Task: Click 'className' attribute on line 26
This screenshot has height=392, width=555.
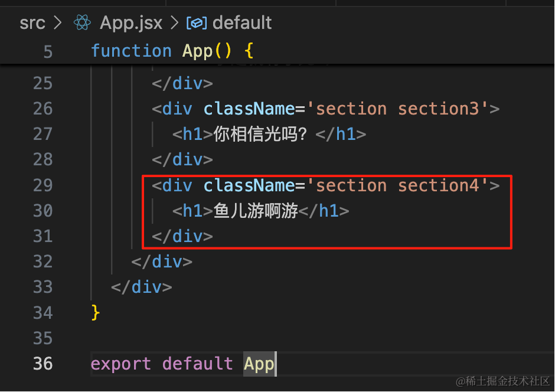Action: click(249, 109)
